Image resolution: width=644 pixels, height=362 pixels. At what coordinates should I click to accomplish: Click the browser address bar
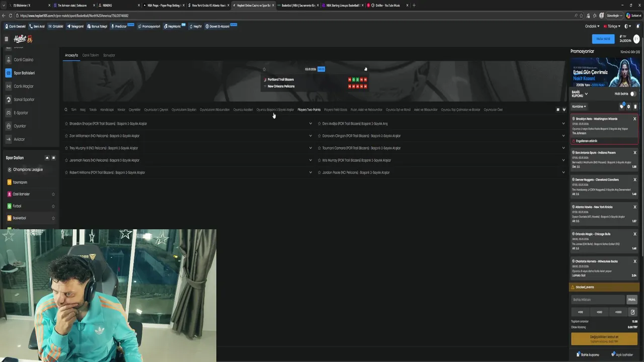pos(297,16)
